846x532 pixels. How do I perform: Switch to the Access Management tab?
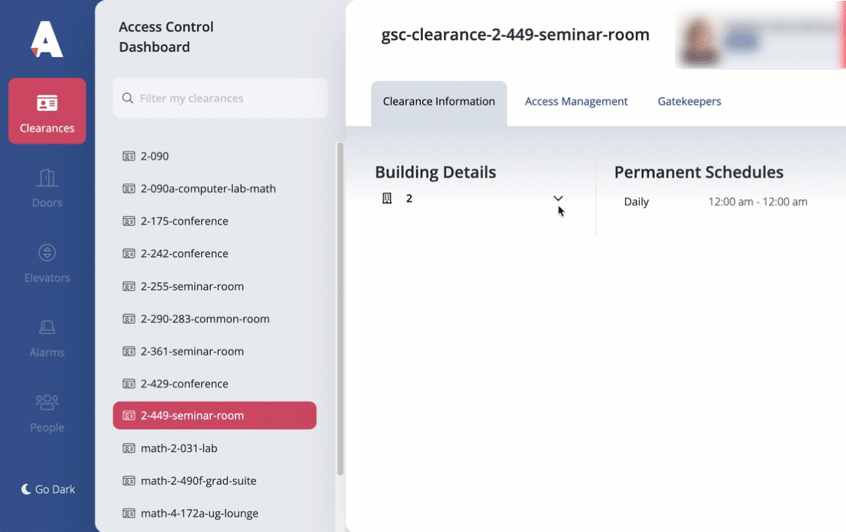point(576,101)
